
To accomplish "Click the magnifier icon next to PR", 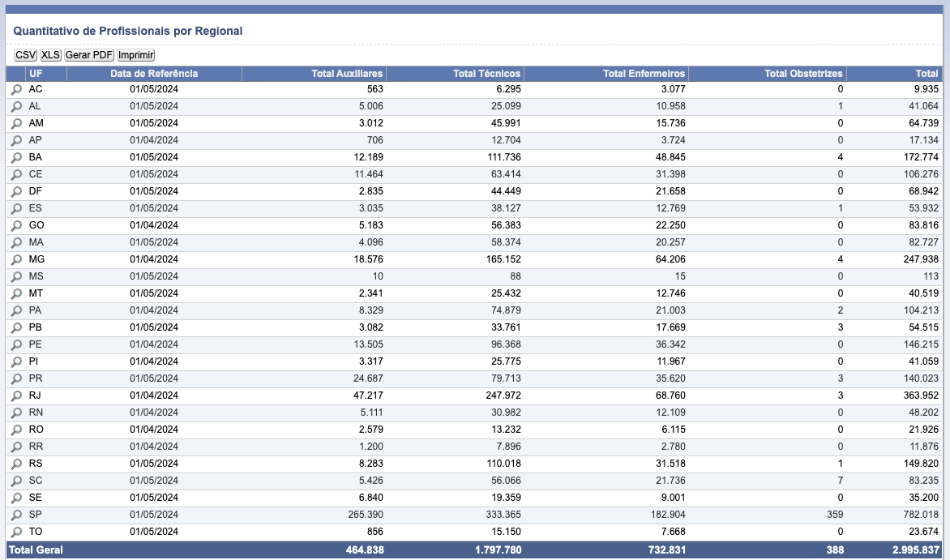I will [x=16, y=379].
